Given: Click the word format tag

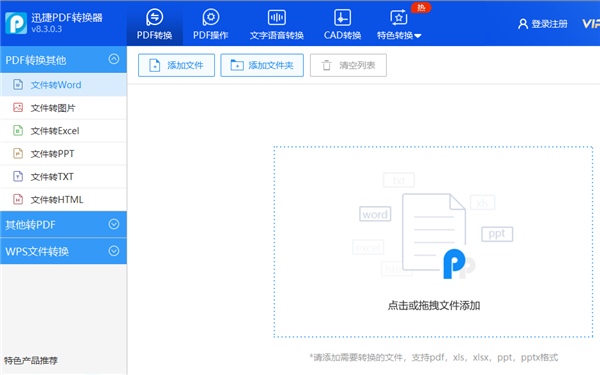Looking at the screenshot, I should 375,214.
